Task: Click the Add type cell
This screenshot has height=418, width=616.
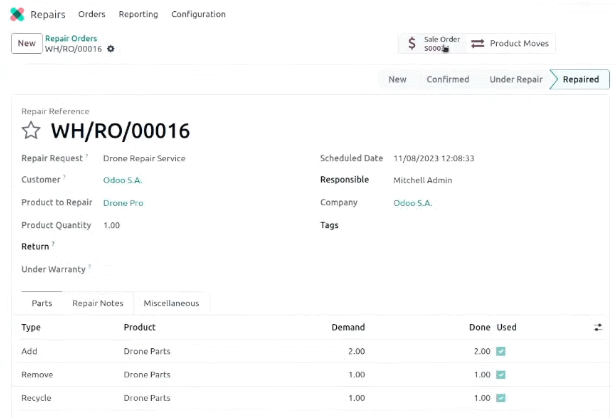Action: tap(29, 351)
